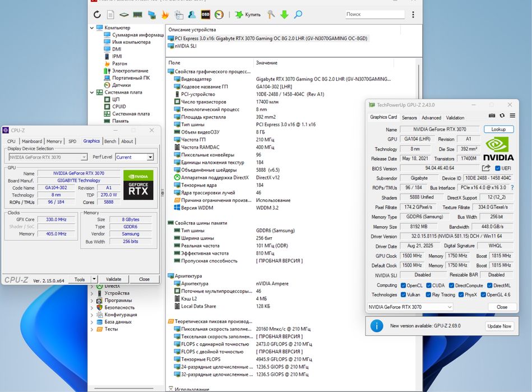
Task: Click the Поиск search field
Action: coord(374,14)
